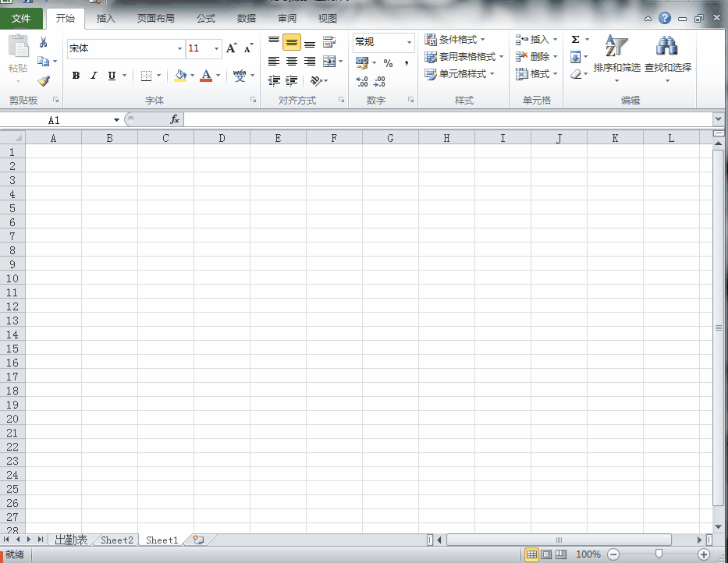
Task: Apply accounting number format
Action: tap(362, 62)
